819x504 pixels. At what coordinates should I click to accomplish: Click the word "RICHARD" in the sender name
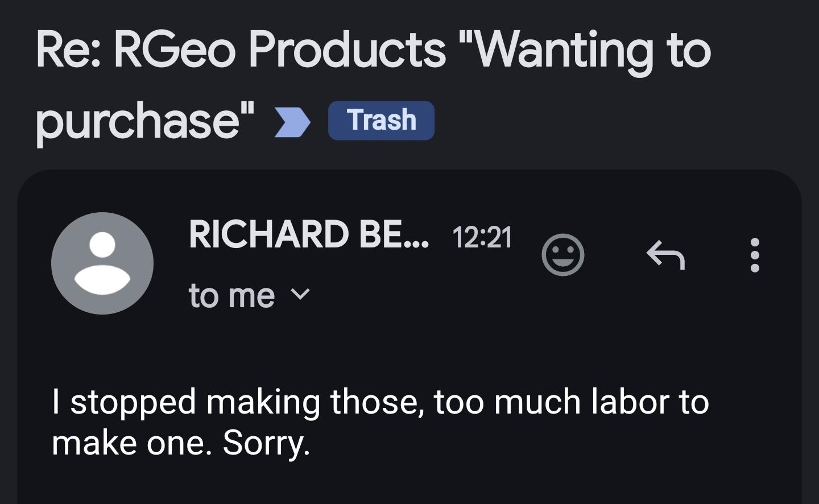268,234
